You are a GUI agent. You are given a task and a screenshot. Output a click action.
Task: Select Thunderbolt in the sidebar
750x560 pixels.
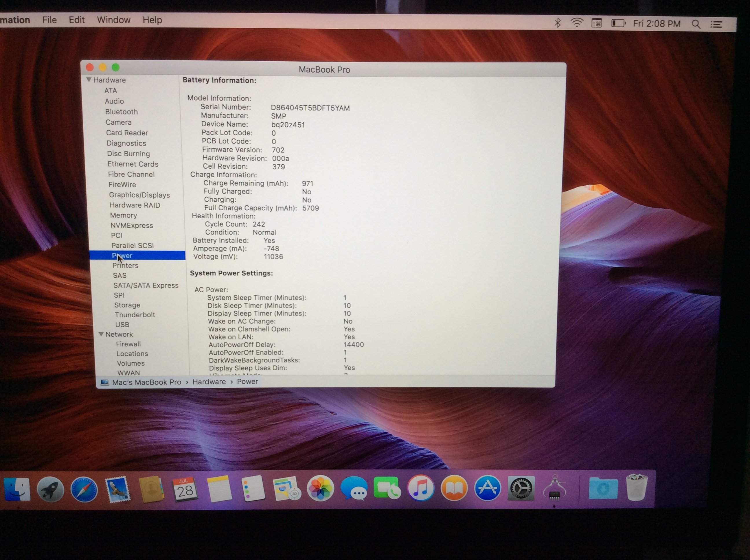tap(135, 315)
